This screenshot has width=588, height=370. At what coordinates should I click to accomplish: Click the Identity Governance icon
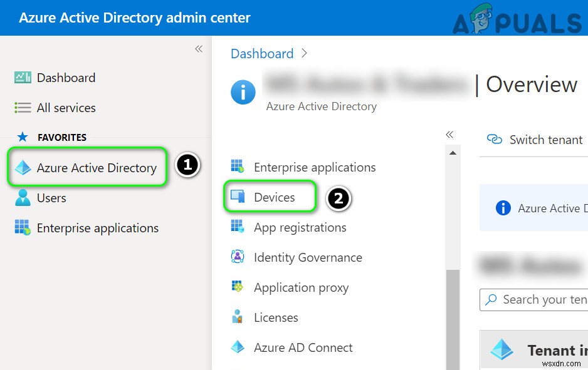point(238,257)
